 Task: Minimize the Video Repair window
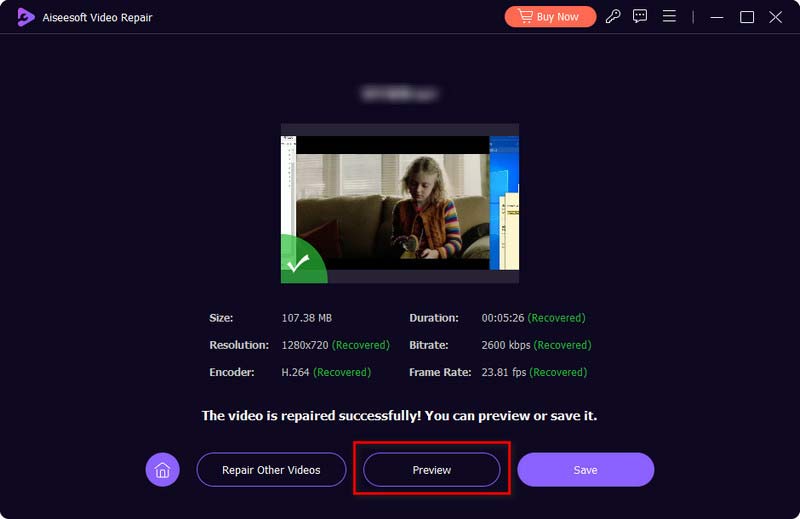(717, 17)
